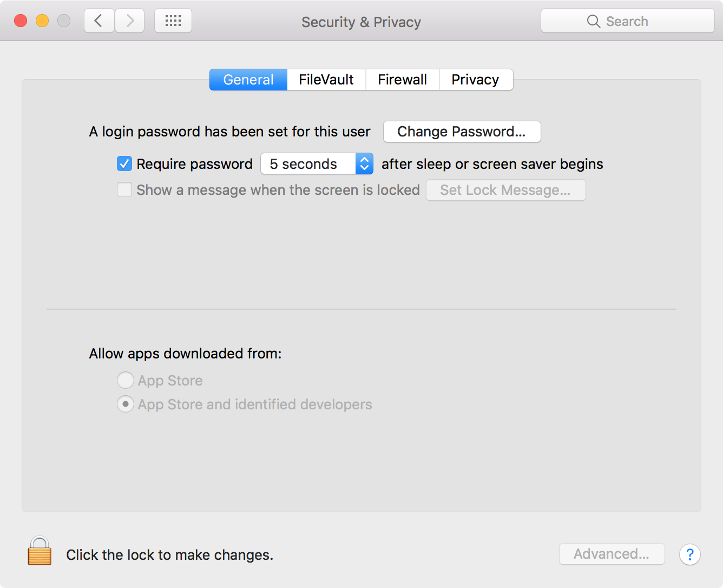Close the window with red button
The height and width of the screenshot is (588, 723).
point(21,21)
